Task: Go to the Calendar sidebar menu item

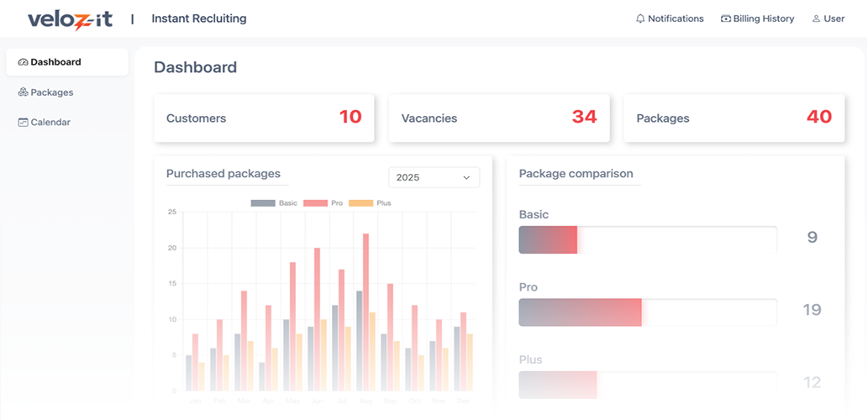Action: [x=50, y=123]
